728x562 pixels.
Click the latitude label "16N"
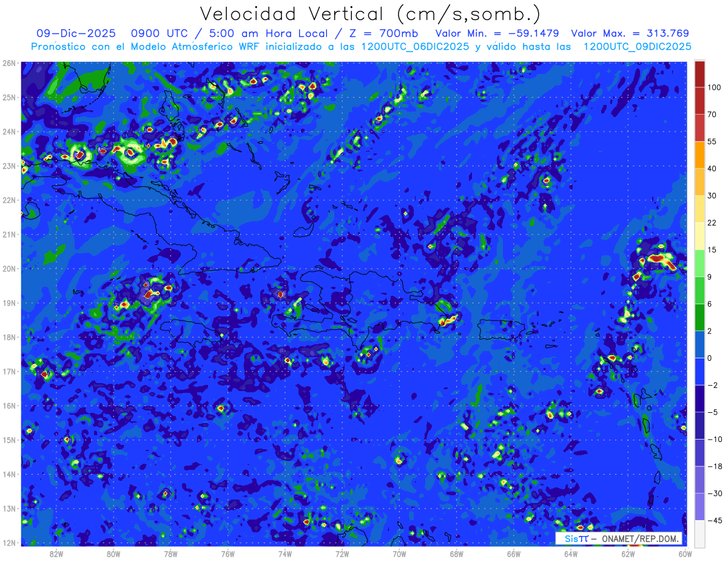pos(9,406)
